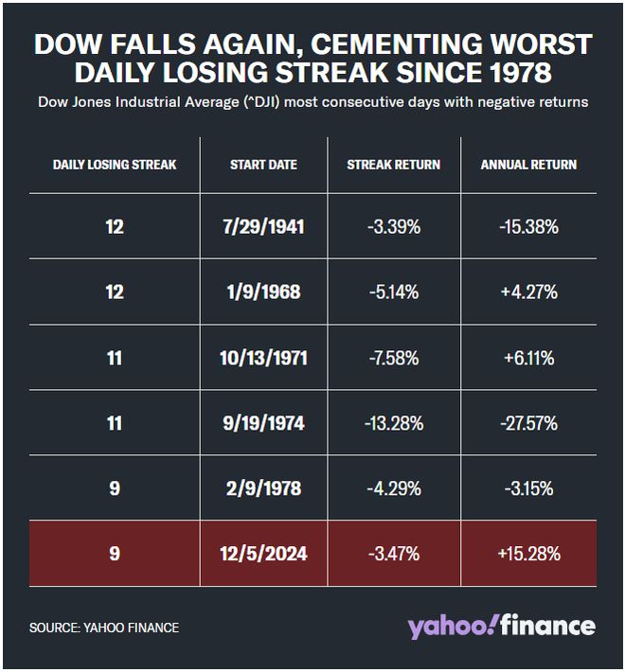Click the Annual Return column header

point(528,165)
